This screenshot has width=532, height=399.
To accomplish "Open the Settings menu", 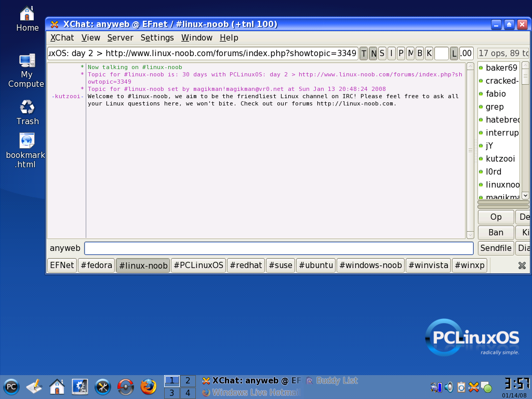I will pyautogui.click(x=157, y=37).
